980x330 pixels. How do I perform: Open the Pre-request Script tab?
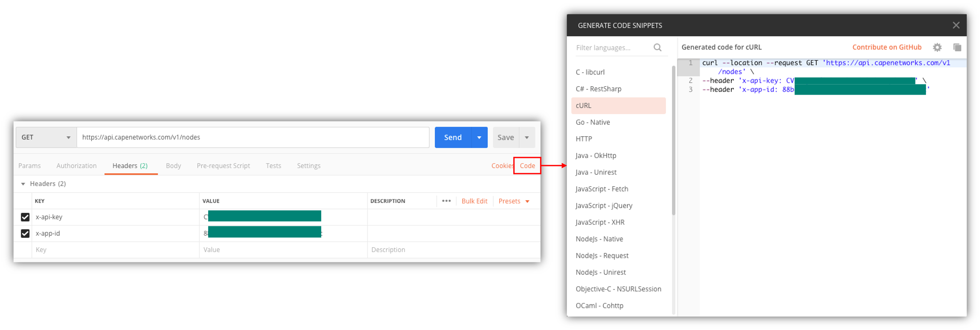(223, 166)
